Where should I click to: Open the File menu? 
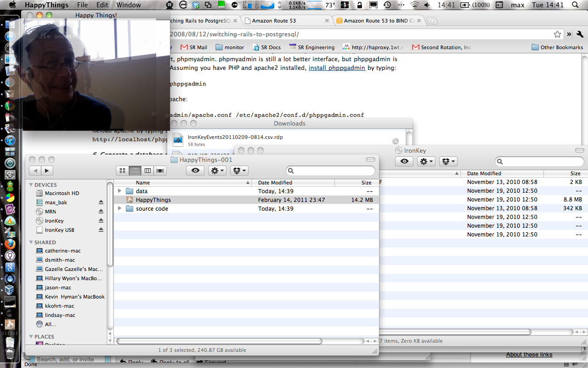[83, 5]
